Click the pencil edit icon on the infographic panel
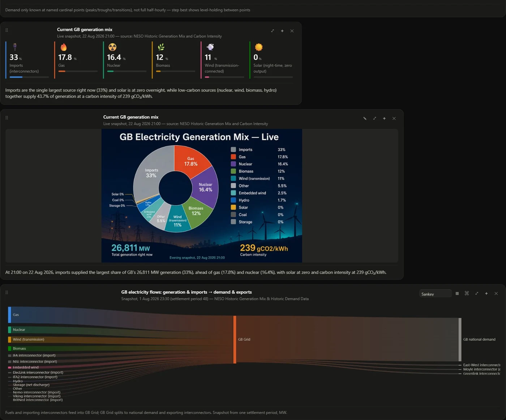Image resolution: width=506 pixels, height=420 pixels. click(x=365, y=118)
